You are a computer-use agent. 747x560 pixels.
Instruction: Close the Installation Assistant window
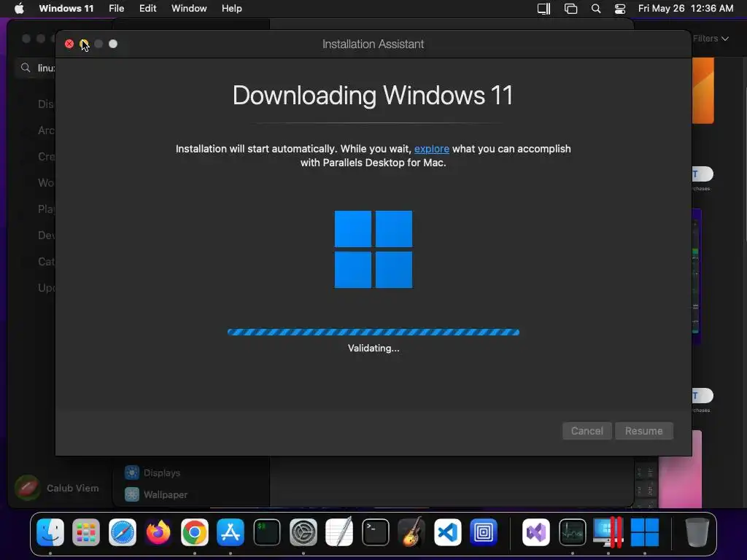[x=69, y=44]
